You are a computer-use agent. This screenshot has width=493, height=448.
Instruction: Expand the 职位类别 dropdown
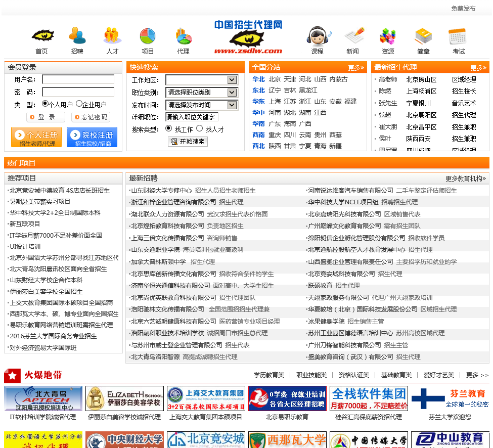(x=202, y=93)
